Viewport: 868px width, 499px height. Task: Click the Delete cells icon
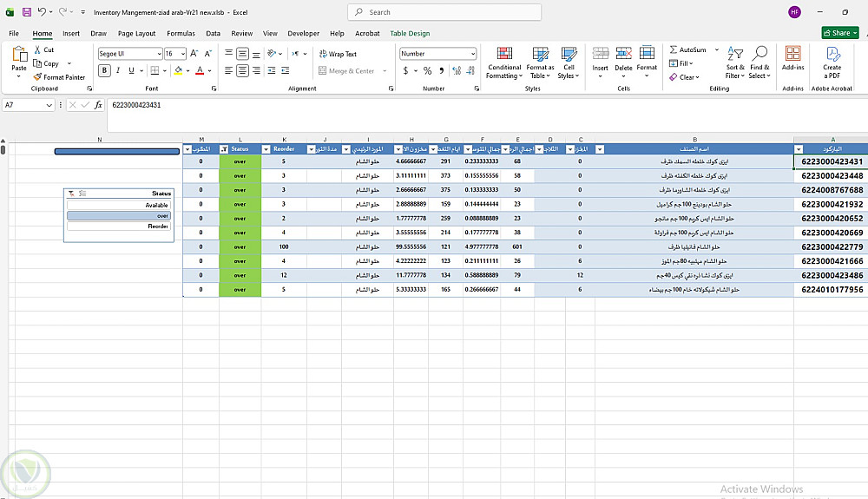coord(623,53)
